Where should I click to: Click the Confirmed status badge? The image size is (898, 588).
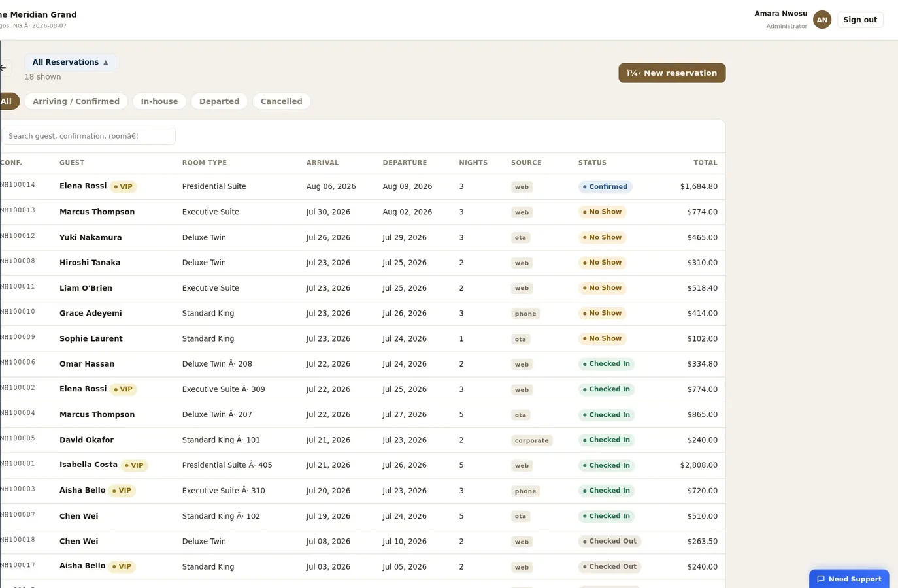click(x=605, y=187)
